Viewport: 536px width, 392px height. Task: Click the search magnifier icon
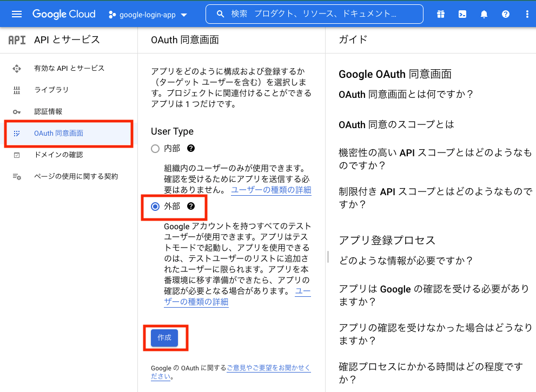click(221, 14)
